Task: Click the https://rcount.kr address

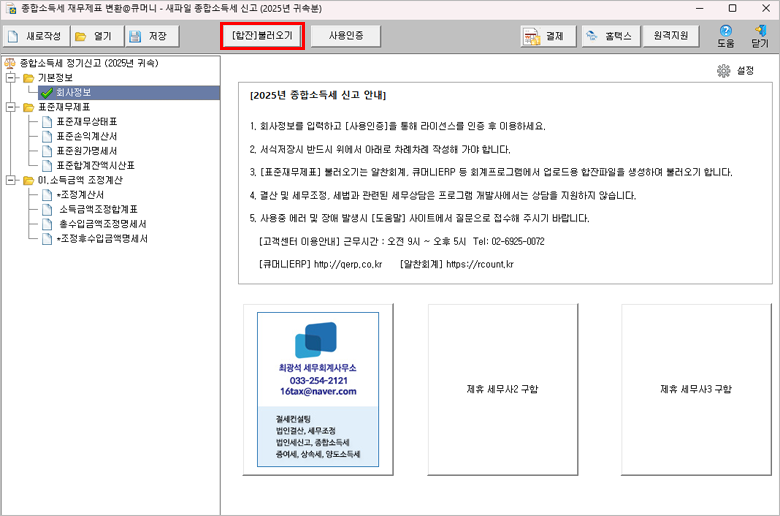Action: tap(480, 264)
